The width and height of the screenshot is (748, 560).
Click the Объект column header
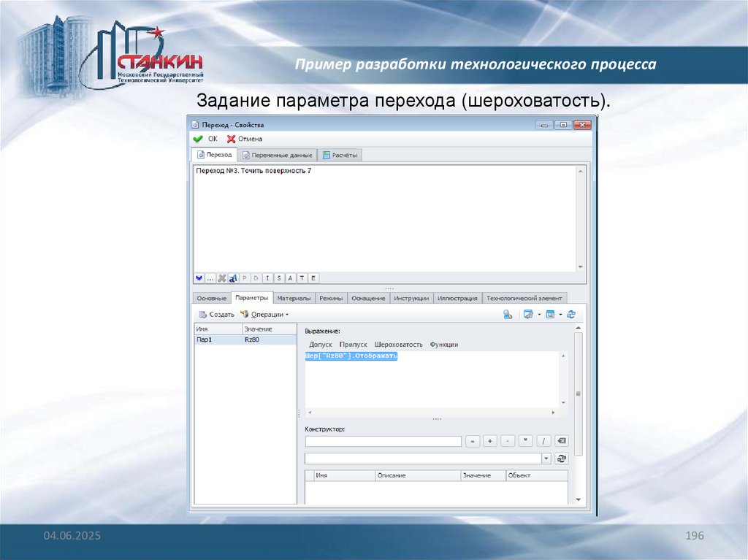click(x=537, y=475)
